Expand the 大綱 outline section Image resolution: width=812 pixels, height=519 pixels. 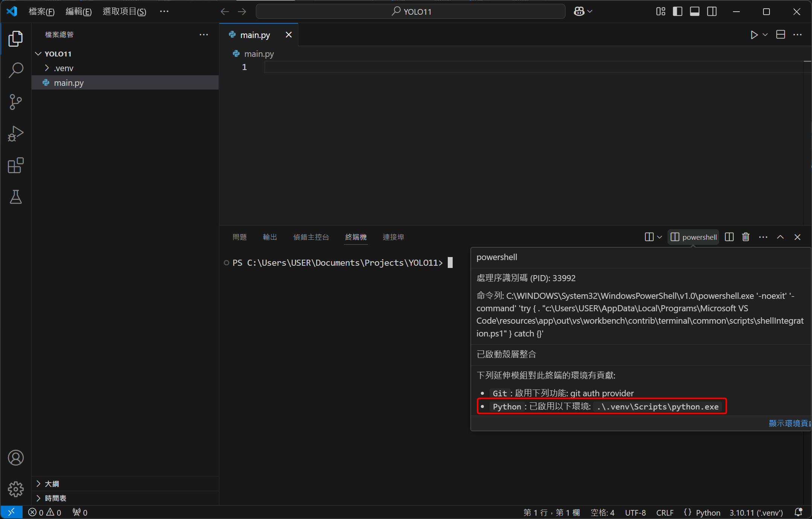tap(38, 483)
